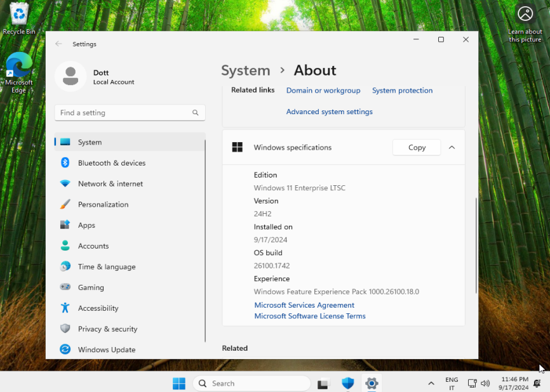Click the Dott Local Account name

pos(114,77)
